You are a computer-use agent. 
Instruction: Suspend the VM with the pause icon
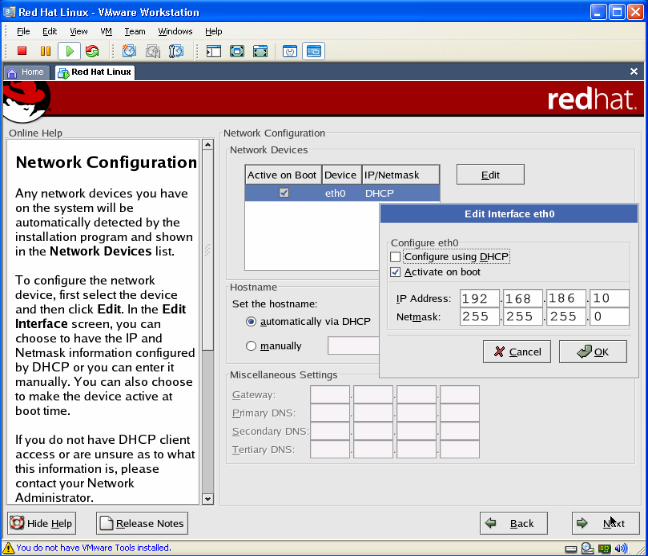point(45,51)
